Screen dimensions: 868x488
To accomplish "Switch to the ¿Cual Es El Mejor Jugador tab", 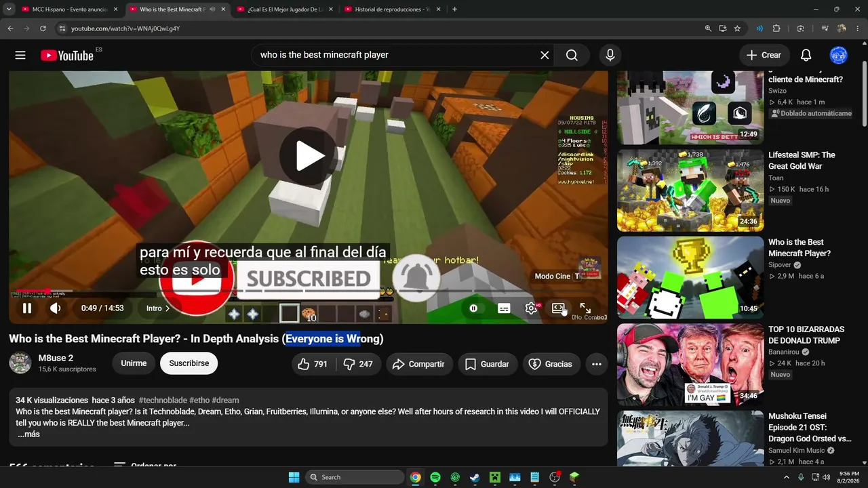I will tap(283, 9).
